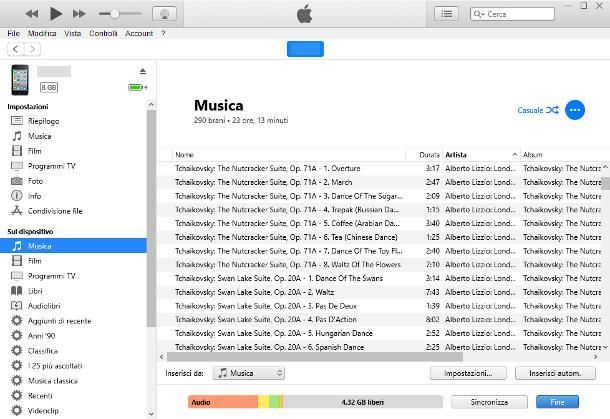
Task: Click the blue device button in toolbar
Action: [x=305, y=49]
